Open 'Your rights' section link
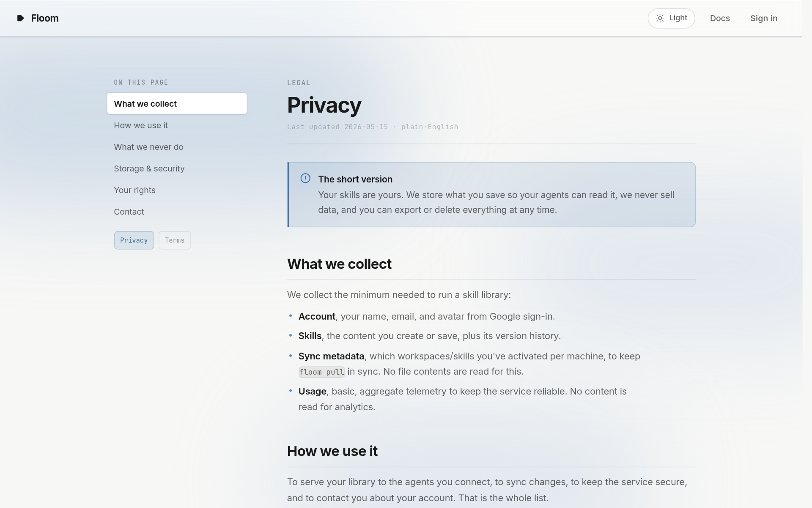This screenshot has width=812, height=508. [134, 190]
